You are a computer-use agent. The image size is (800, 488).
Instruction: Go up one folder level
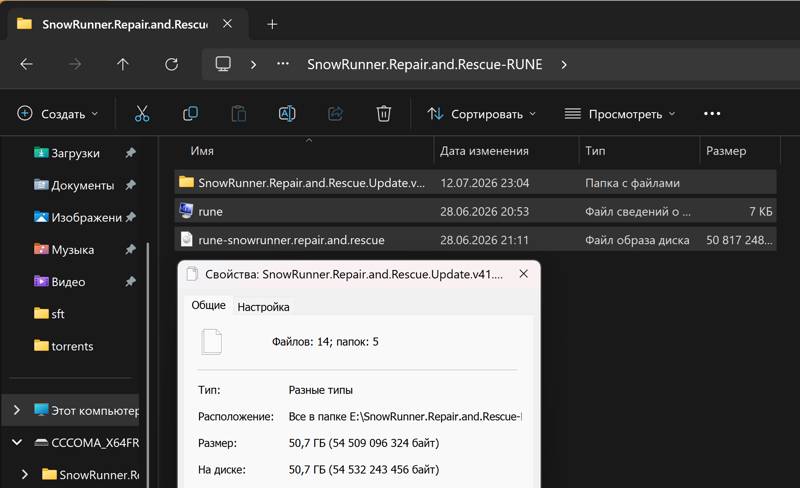[x=122, y=64]
